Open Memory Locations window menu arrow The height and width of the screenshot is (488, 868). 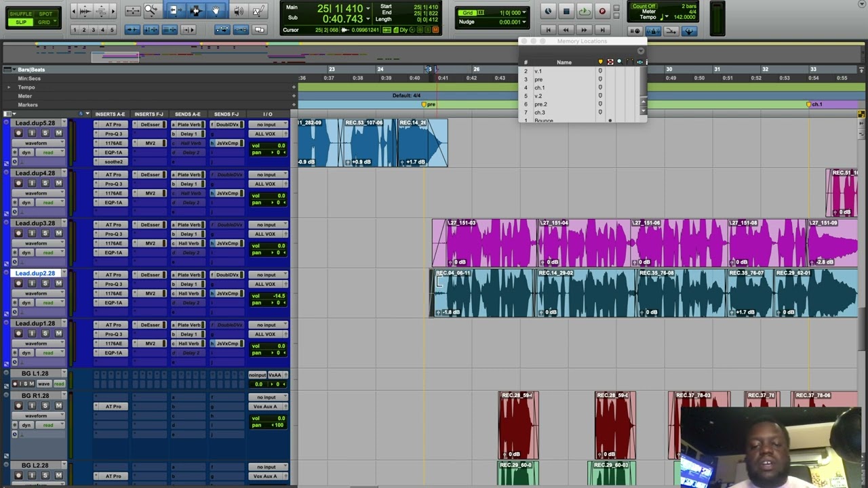(640, 51)
